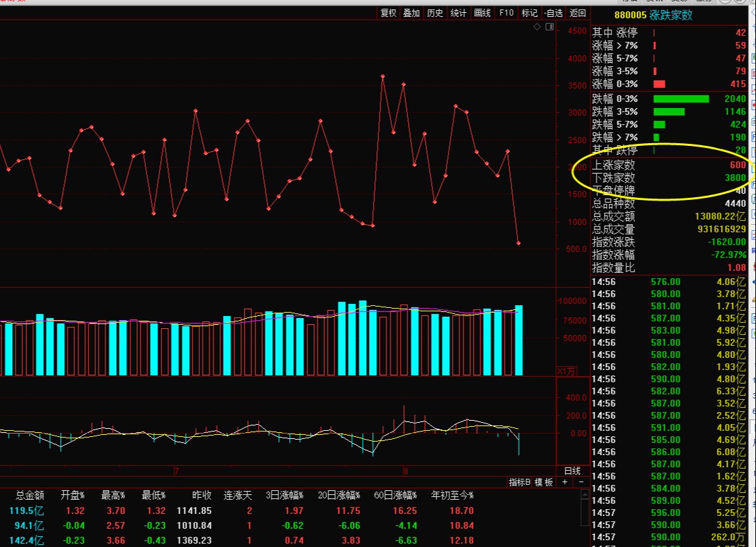The width and height of the screenshot is (756, 547).
Task: Click the 昨收 value 1369.23
Action: click(194, 540)
